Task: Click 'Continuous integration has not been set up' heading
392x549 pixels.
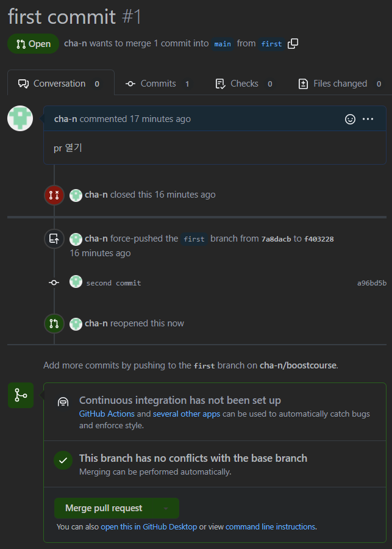Action: pos(180,400)
